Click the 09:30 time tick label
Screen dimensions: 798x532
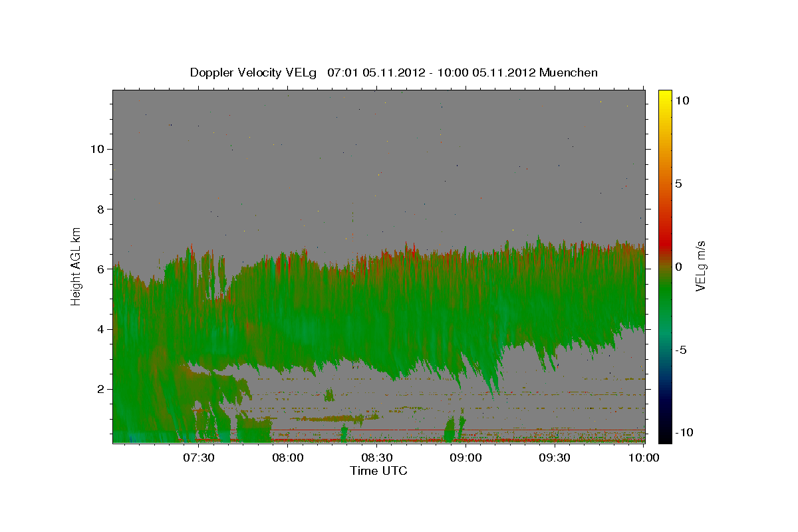click(x=555, y=458)
